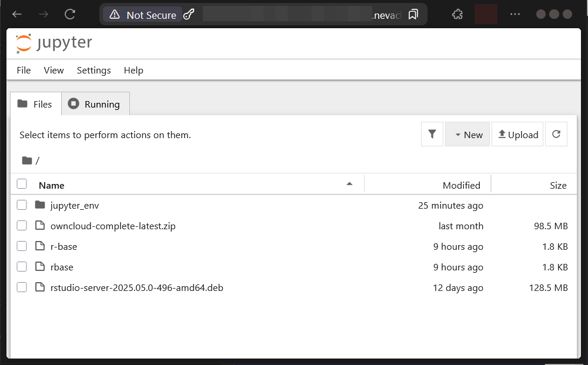
Task: Click the file icon next to r-base
Action: coord(40,246)
